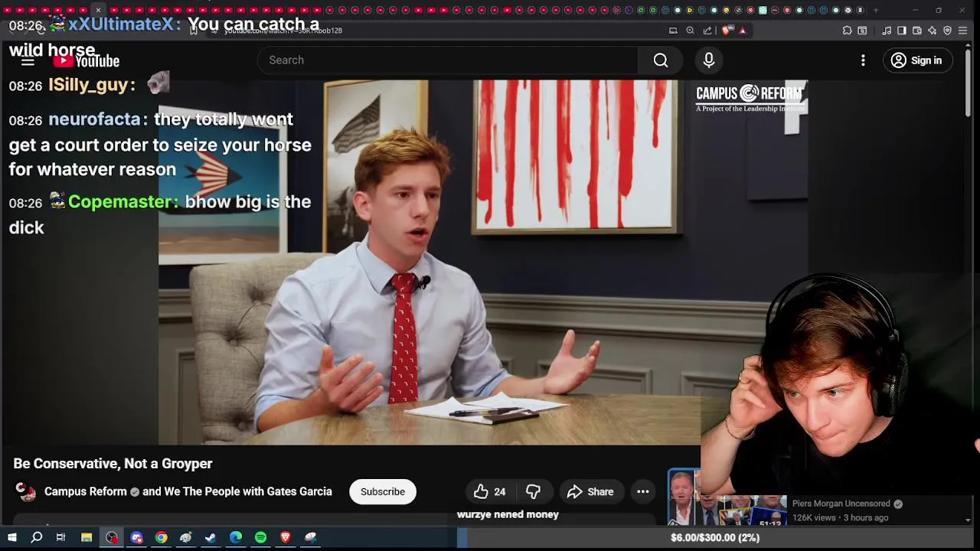The height and width of the screenshot is (551, 980).
Task: Open Microsoft Edge from the taskbar
Action: coord(236,538)
